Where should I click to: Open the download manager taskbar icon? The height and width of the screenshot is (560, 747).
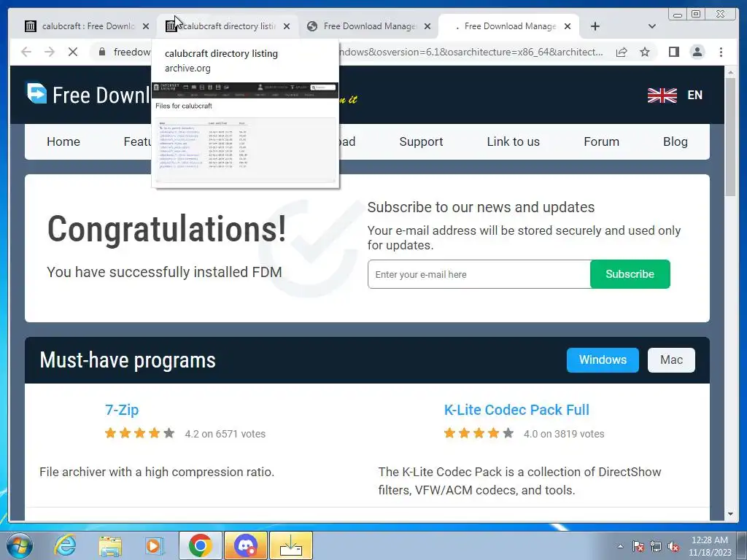[291, 545]
